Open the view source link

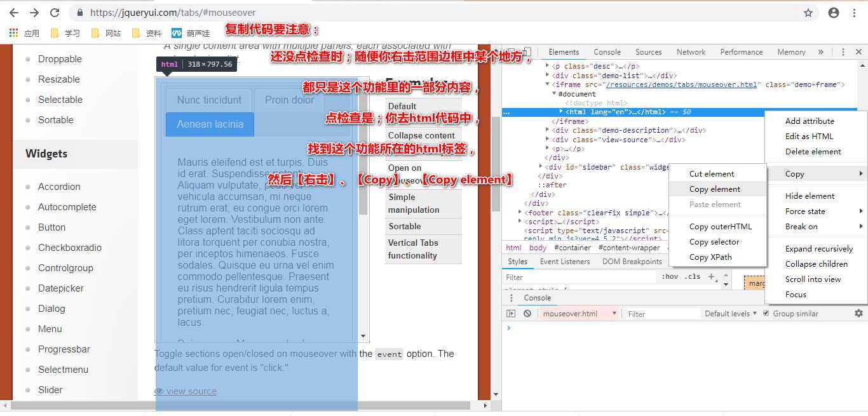[x=186, y=391]
